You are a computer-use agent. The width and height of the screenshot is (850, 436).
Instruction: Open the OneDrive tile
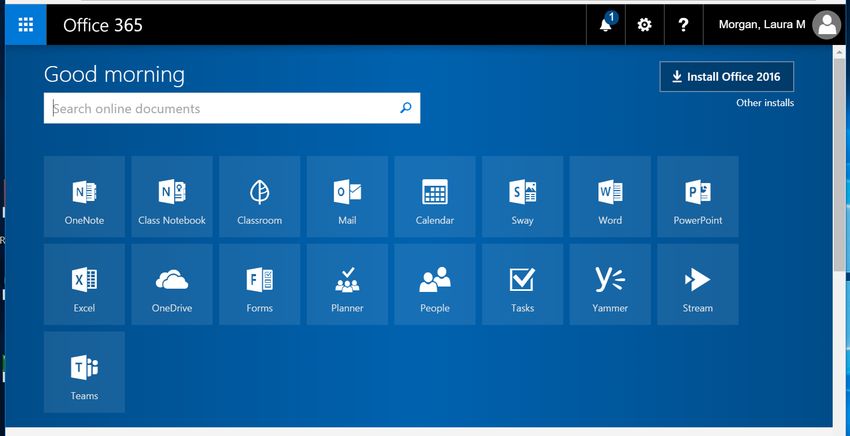(172, 284)
